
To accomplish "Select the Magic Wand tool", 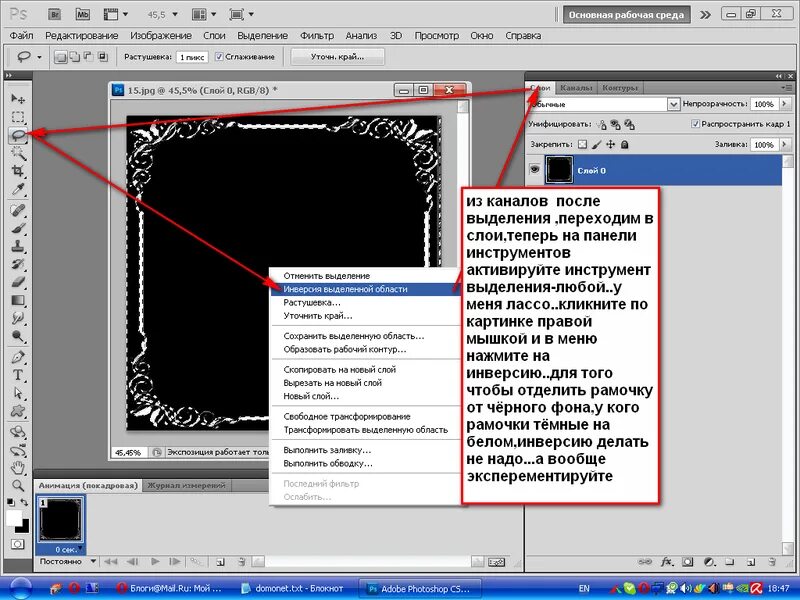I will point(18,153).
